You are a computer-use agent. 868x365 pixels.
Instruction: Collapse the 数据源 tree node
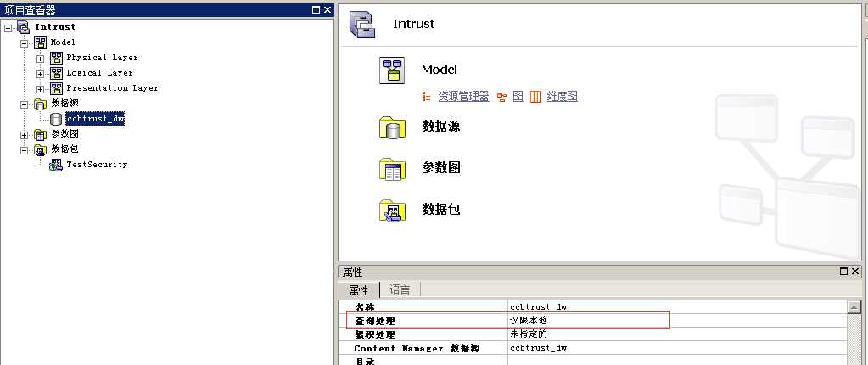coord(25,104)
